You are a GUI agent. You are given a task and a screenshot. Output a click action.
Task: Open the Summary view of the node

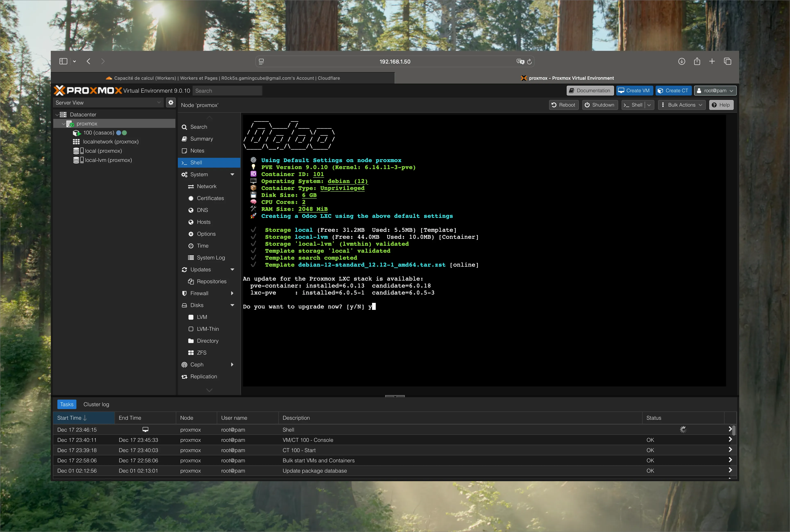click(202, 139)
